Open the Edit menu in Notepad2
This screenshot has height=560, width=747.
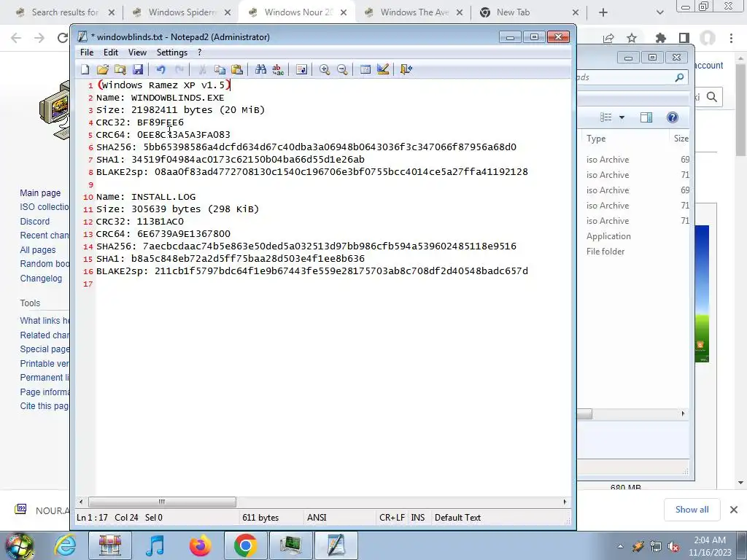click(x=111, y=52)
